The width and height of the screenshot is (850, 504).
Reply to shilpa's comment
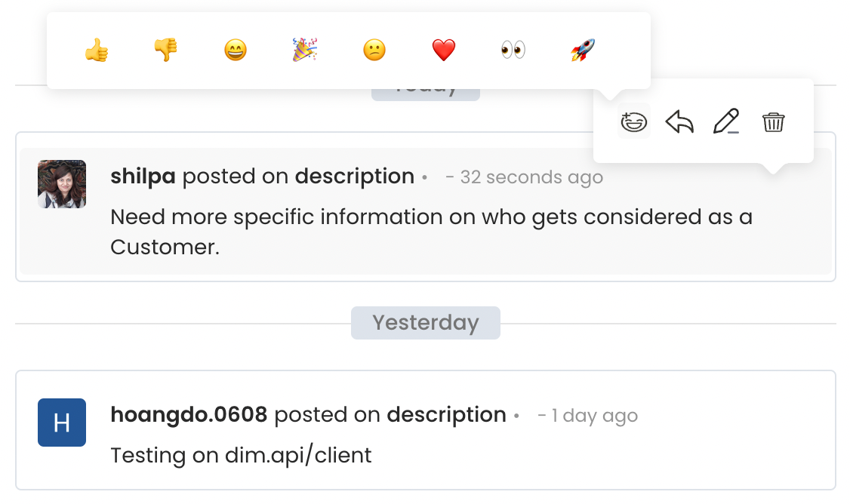(680, 121)
